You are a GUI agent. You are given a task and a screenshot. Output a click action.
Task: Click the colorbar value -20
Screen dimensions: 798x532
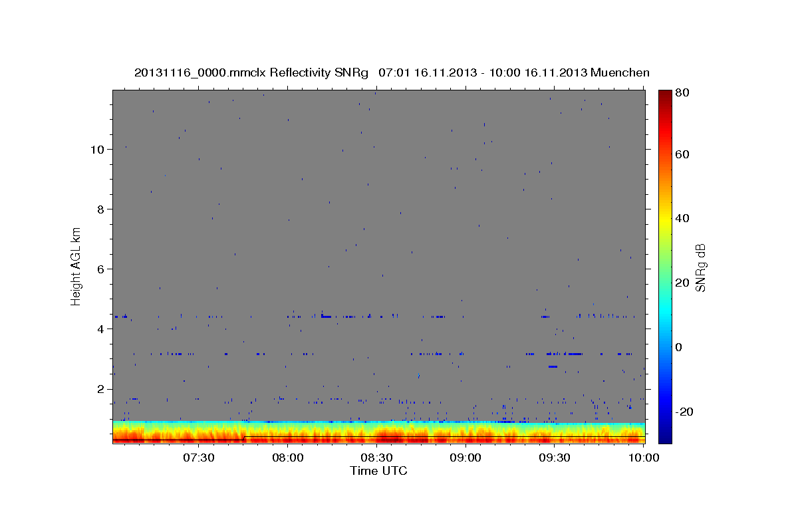[684, 412]
